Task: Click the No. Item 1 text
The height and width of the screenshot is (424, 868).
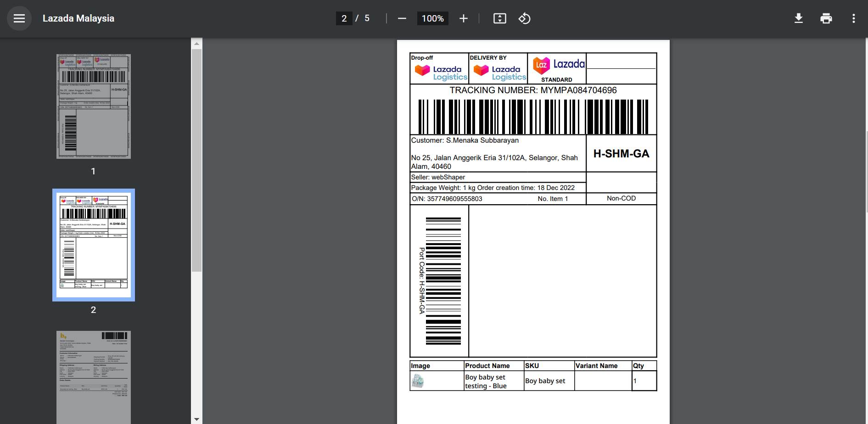Action: coord(553,199)
